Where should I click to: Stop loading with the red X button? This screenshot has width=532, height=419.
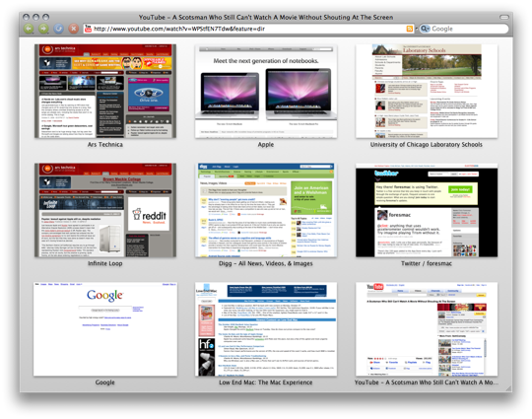[x=74, y=29]
